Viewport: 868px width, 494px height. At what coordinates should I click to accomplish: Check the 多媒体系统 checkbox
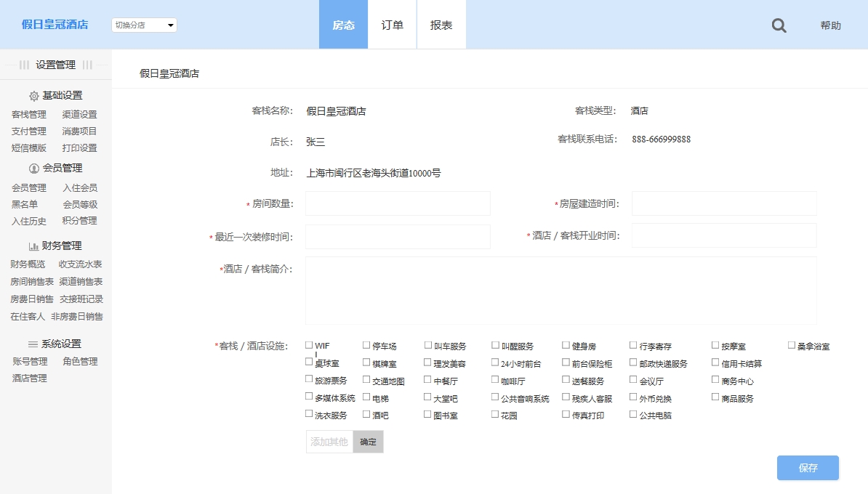309,397
